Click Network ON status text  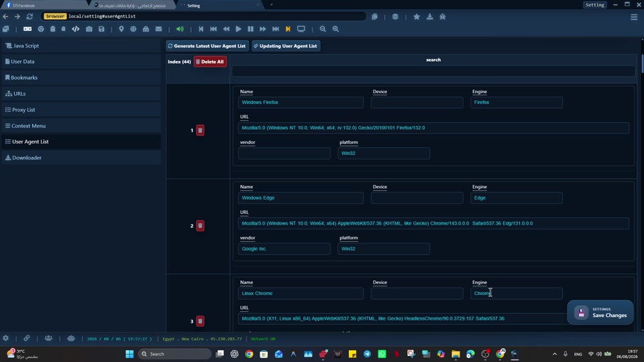click(263, 339)
